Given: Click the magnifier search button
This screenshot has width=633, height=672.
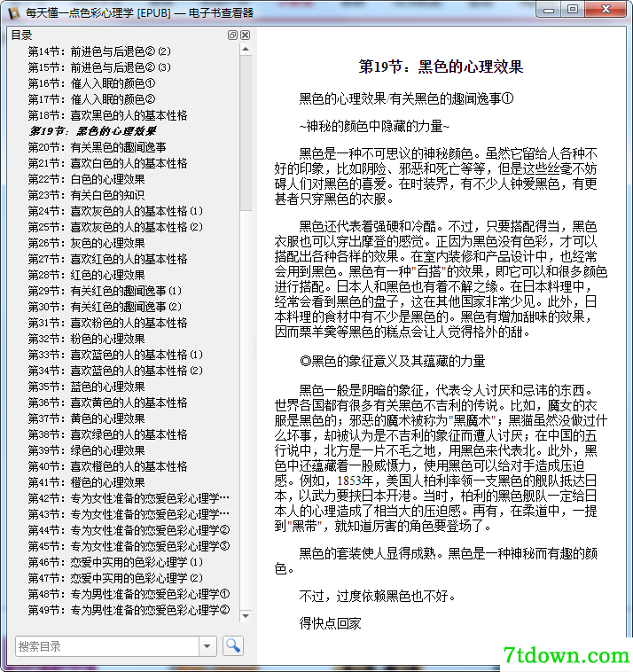Looking at the screenshot, I should tap(233, 646).
